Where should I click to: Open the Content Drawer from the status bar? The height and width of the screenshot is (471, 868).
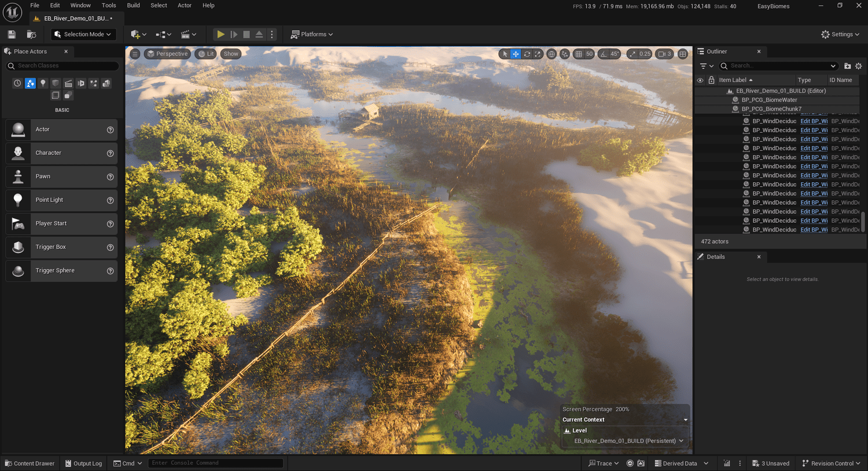pyautogui.click(x=30, y=463)
